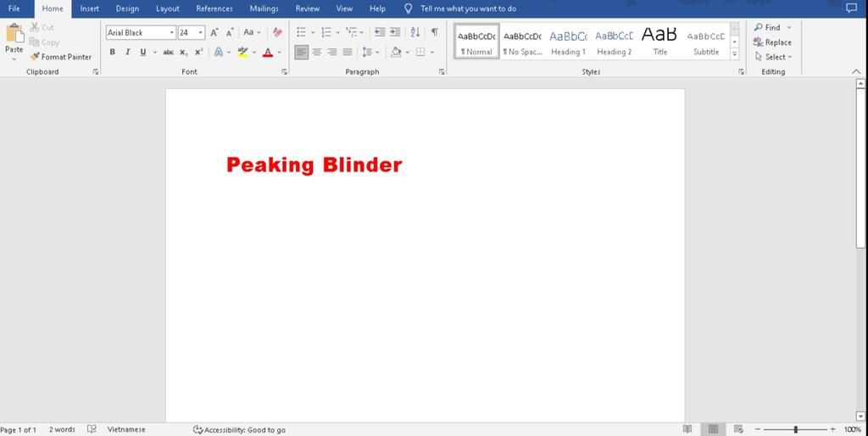Click the Format Painter tool
This screenshot has height=436, width=868.
pos(61,57)
